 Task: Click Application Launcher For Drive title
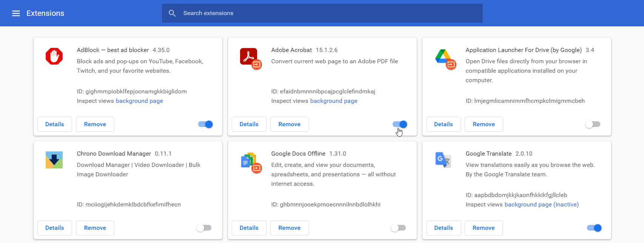point(524,50)
